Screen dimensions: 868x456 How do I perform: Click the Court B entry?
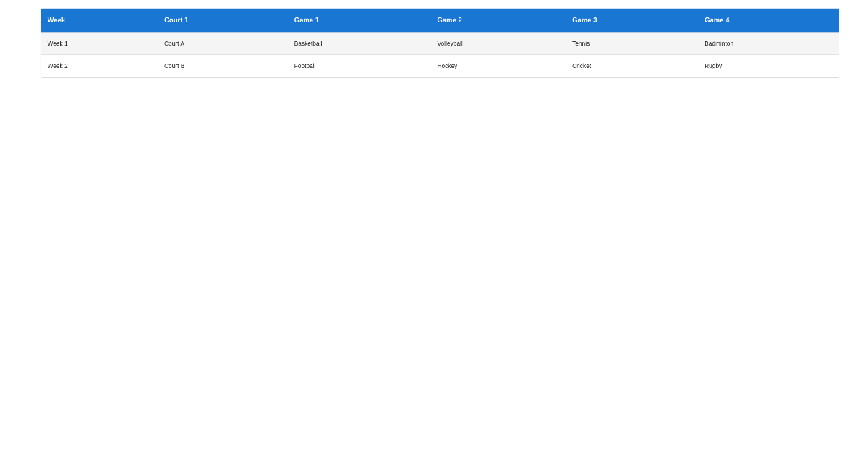[174, 66]
